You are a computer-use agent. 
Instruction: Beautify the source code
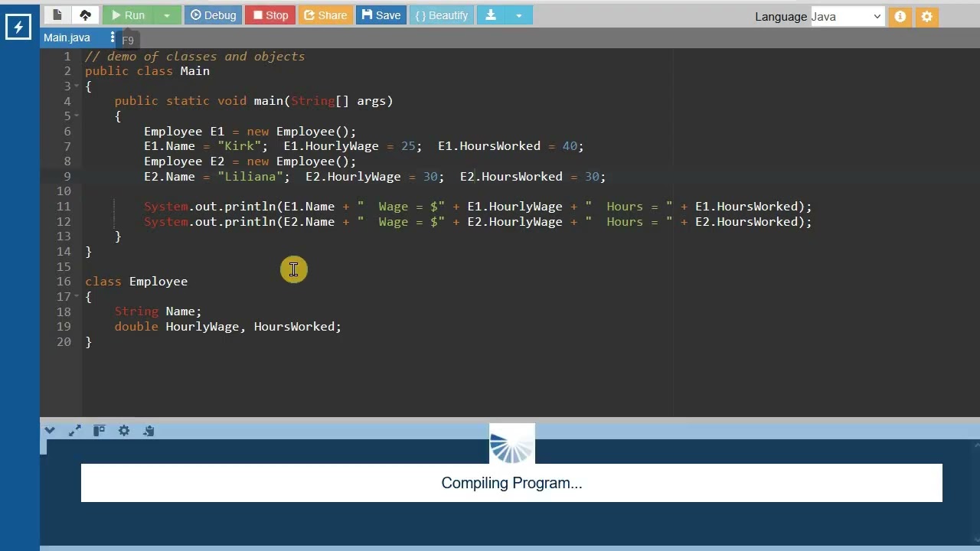pyautogui.click(x=442, y=15)
